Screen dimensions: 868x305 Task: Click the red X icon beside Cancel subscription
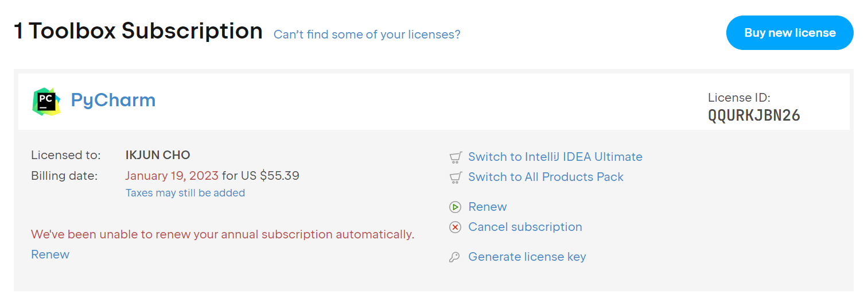tap(455, 227)
